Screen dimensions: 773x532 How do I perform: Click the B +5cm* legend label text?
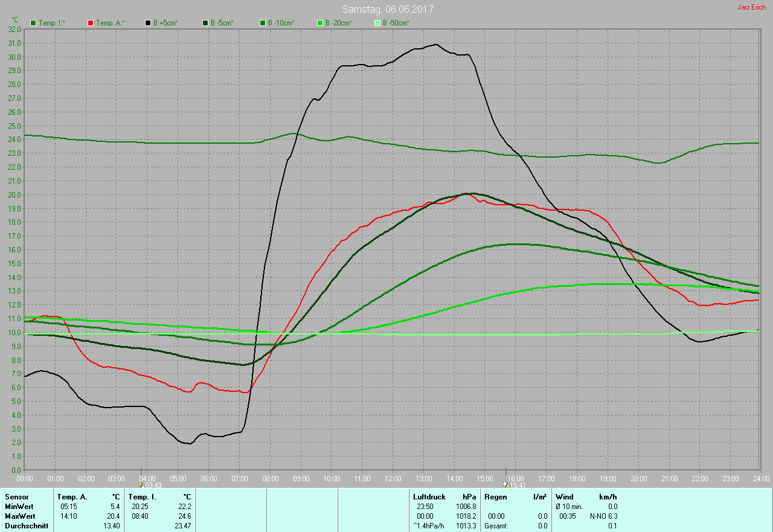click(x=167, y=23)
